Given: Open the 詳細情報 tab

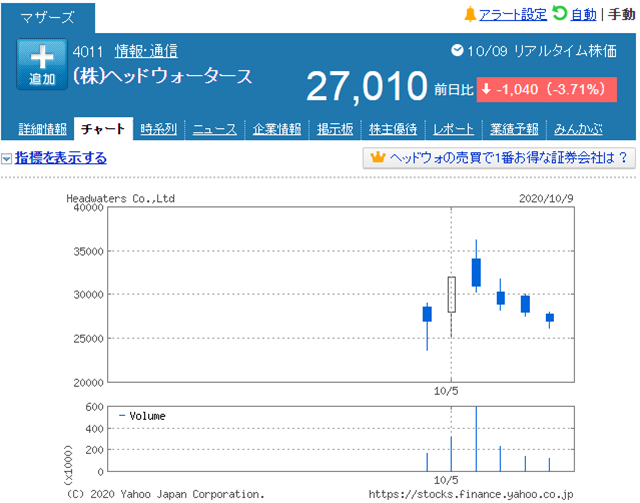Looking at the screenshot, I should pos(42,129).
